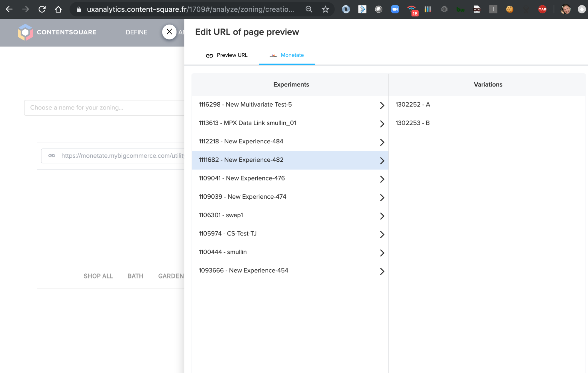The image size is (588, 373).
Task: Reload the browser page
Action: pyautogui.click(x=42, y=9)
